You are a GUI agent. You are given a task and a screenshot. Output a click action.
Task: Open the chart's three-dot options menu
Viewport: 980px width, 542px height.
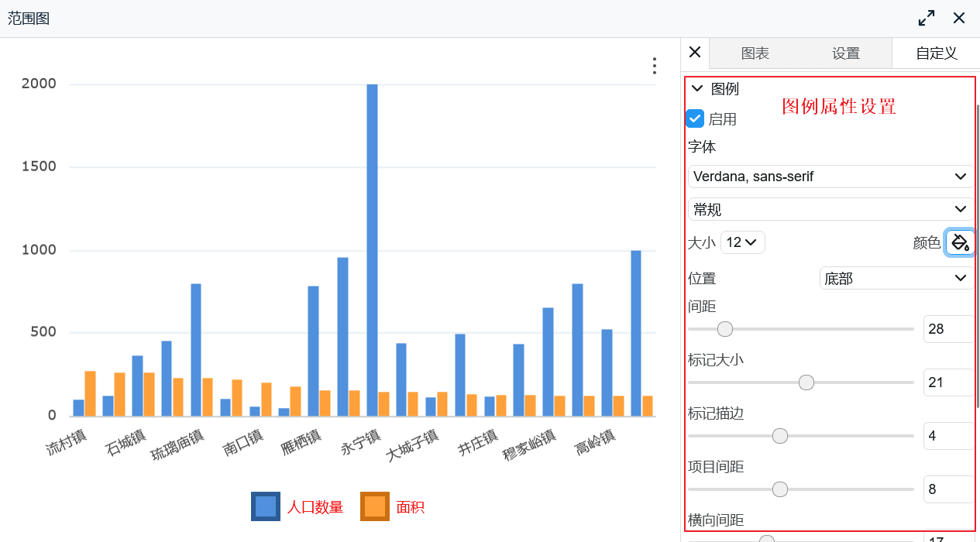click(x=655, y=66)
